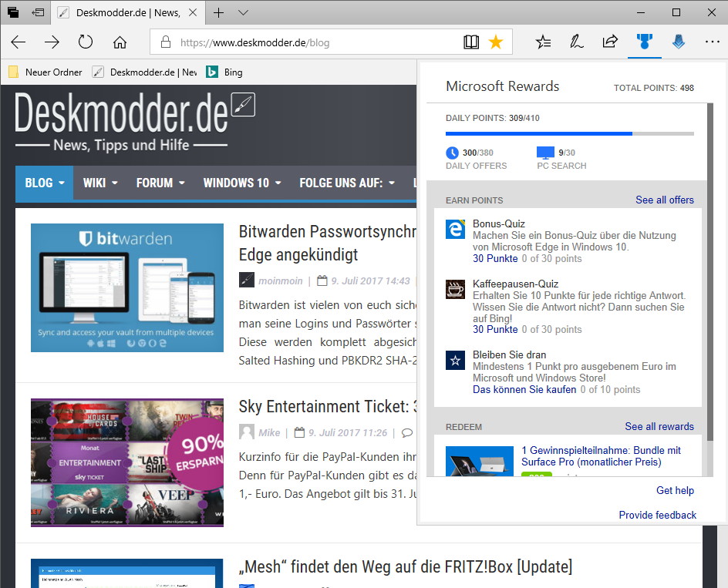Open the tabs you've set aside icon
The height and width of the screenshot is (588, 728).
pyautogui.click(x=13, y=12)
